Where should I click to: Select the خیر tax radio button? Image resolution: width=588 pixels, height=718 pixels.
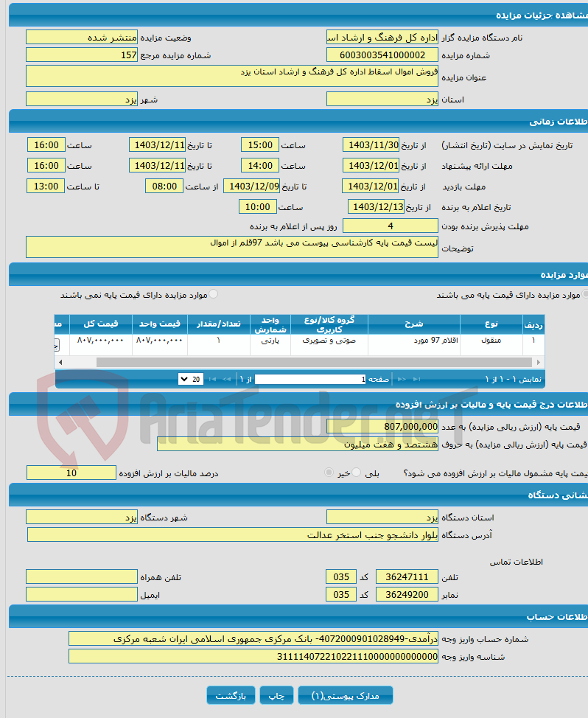pyautogui.click(x=329, y=472)
